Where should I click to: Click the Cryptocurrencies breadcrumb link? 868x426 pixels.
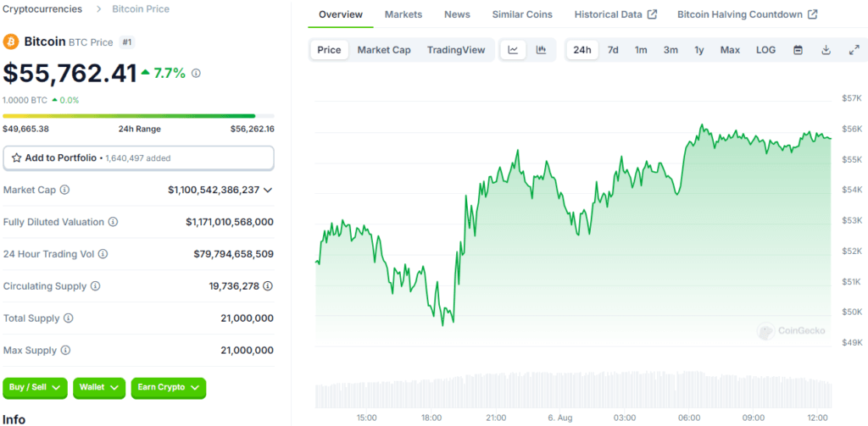tap(42, 8)
